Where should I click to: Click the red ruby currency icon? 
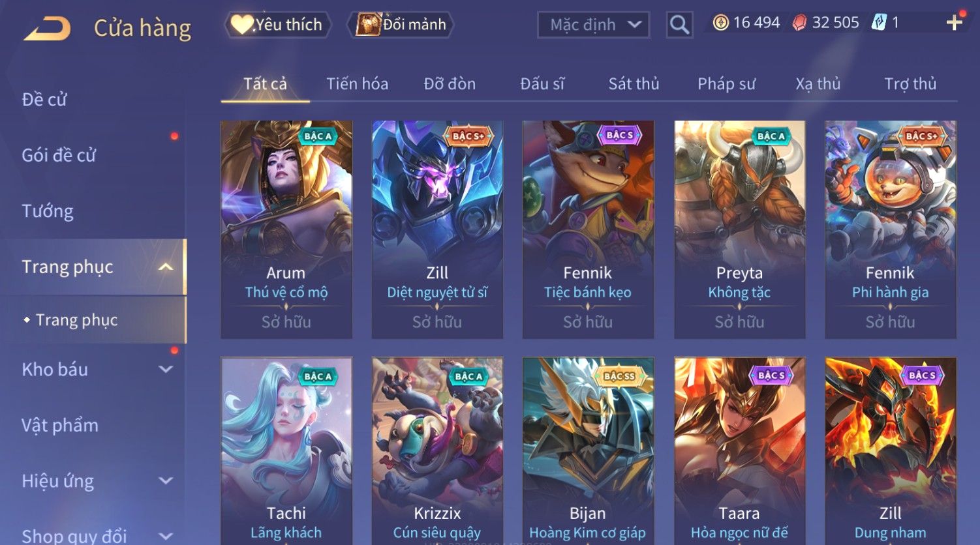tap(799, 23)
